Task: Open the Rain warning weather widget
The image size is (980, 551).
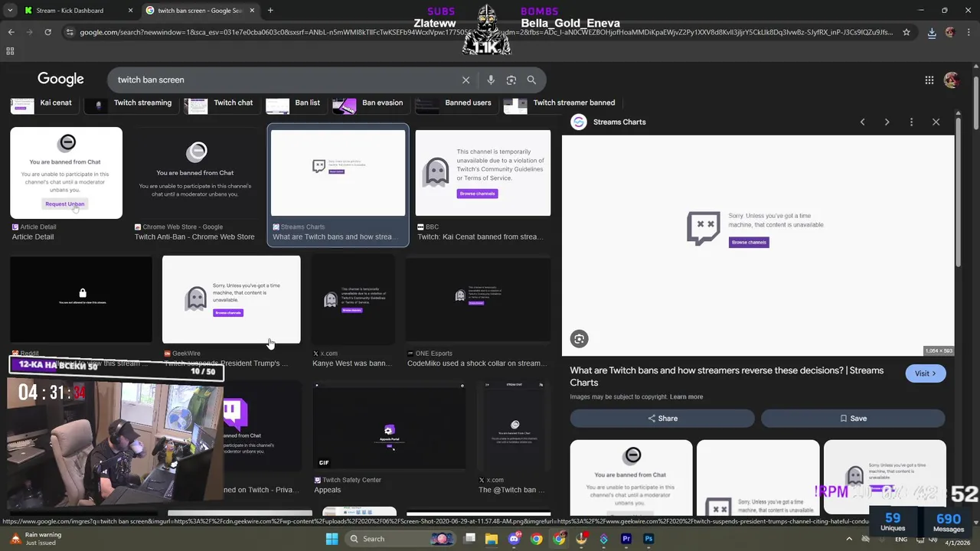Action: click(x=35, y=539)
